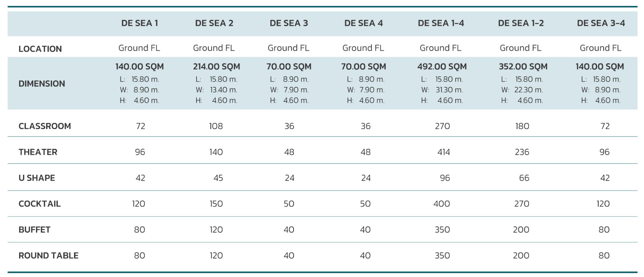Image resolution: width=644 pixels, height=277 pixels.
Task: Select the DE SEA 4 column header
Action: pyautogui.click(x=363, y=23)
